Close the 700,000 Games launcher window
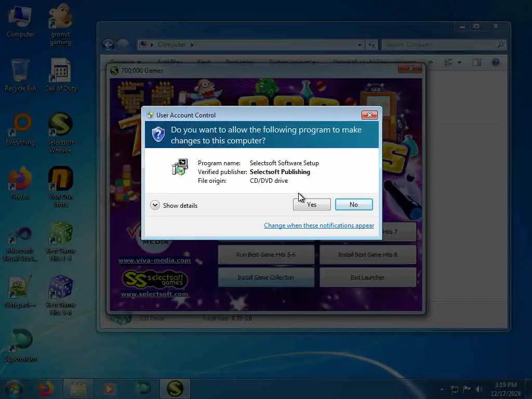The image size is (532, 399). [410, 69]
